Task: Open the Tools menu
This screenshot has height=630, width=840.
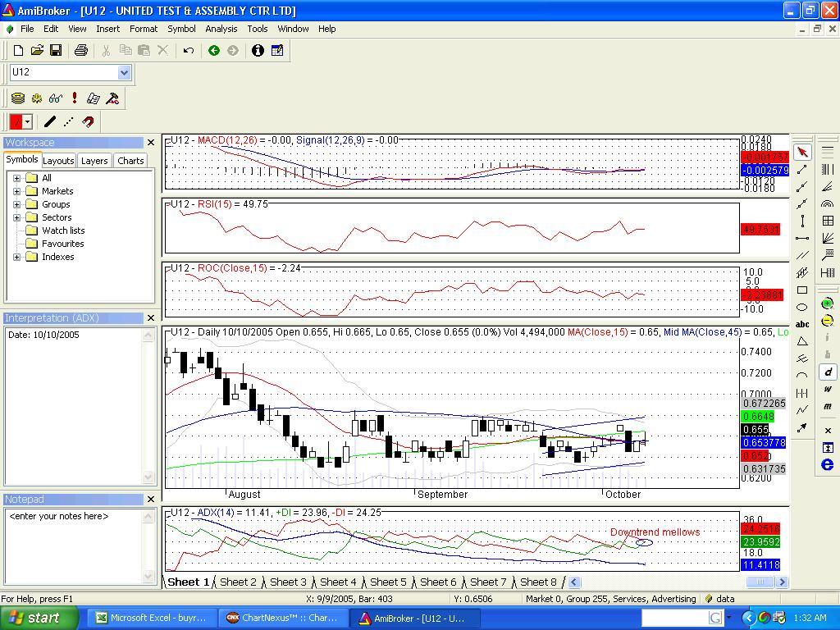Action: tap(257, 29)
